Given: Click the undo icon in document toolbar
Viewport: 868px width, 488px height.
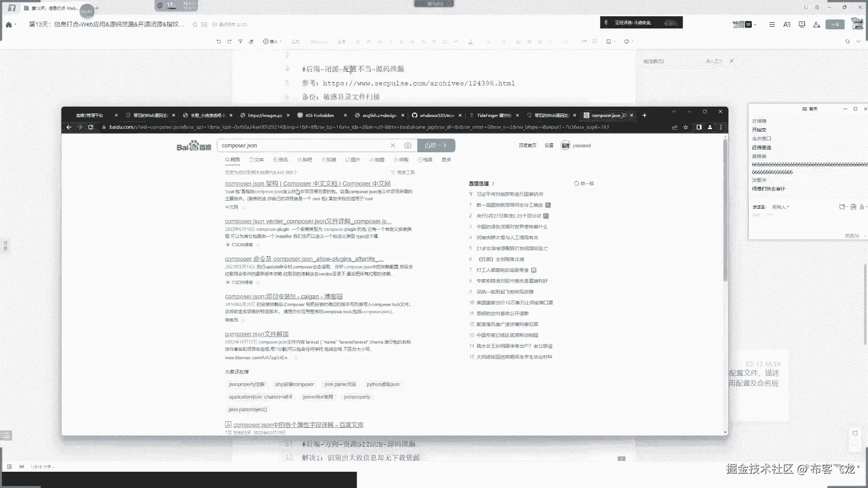Looking at the screenshot, I should click(218, 42).
